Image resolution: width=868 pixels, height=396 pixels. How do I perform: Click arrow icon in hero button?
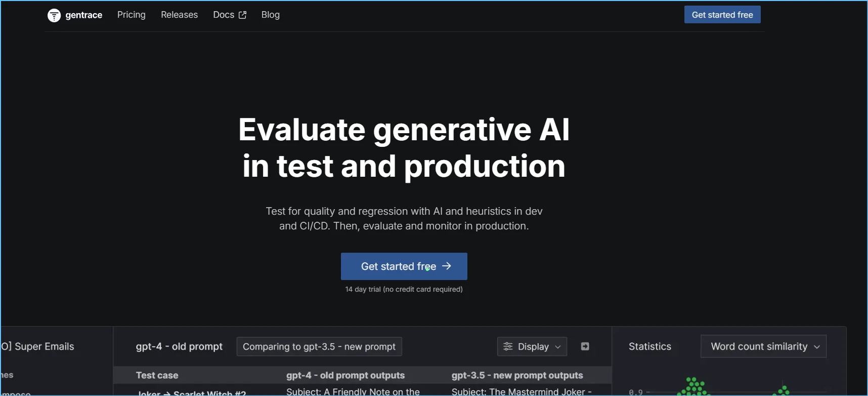[x=447, y=266]
